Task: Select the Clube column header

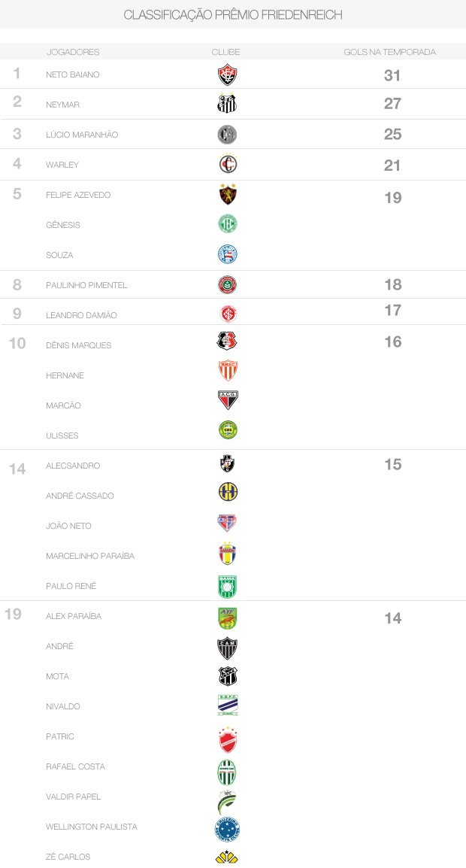Action: click(226, 52)
